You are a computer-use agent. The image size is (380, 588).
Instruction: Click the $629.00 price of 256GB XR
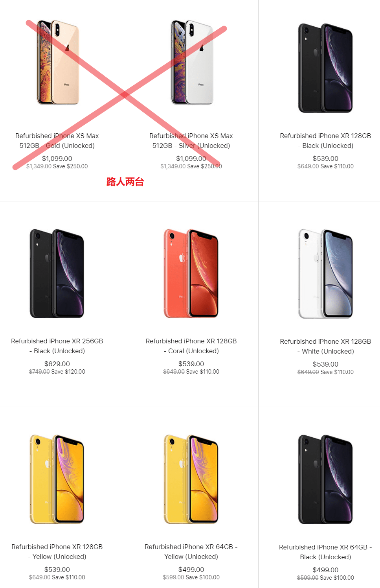(x=57, y=364)
